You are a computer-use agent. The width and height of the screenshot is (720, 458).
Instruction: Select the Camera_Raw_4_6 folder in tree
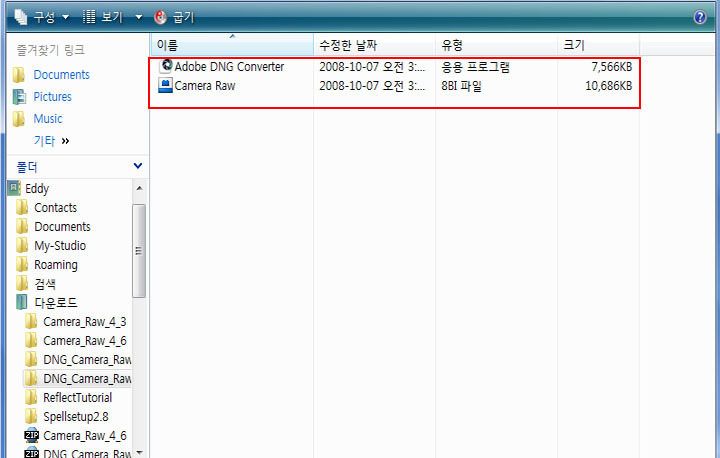pos(84,341)
